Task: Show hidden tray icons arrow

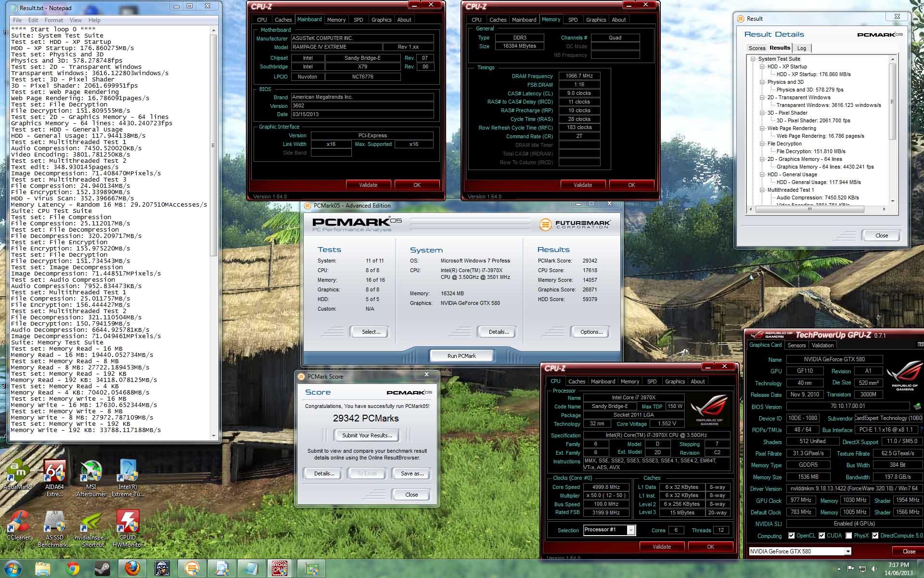Action: click(x=840, y=569)
